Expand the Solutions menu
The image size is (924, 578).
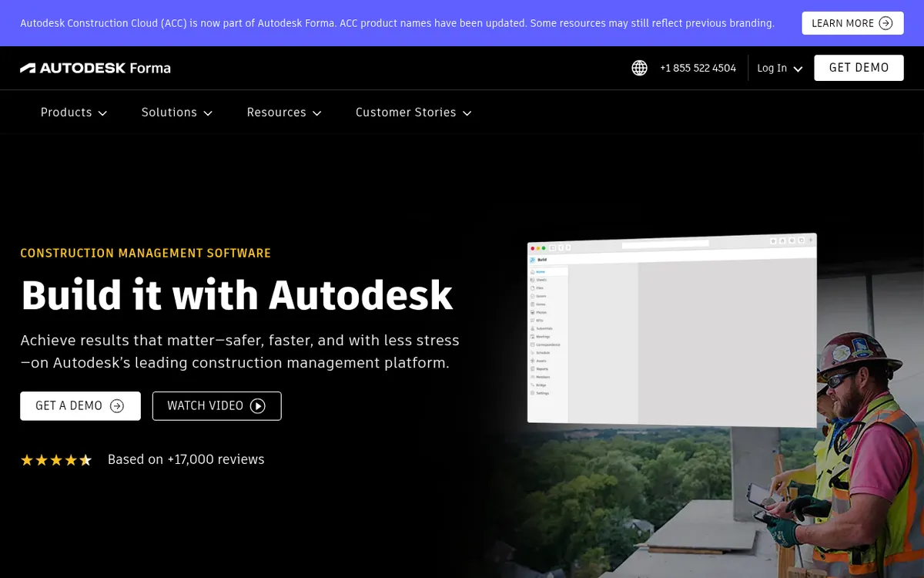coord(177,113)
